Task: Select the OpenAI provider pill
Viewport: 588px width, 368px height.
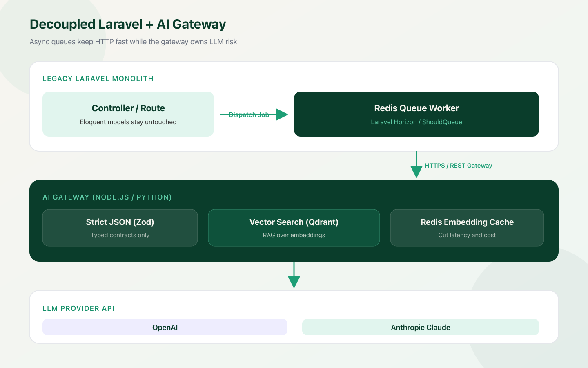Action: pos(165,327)
